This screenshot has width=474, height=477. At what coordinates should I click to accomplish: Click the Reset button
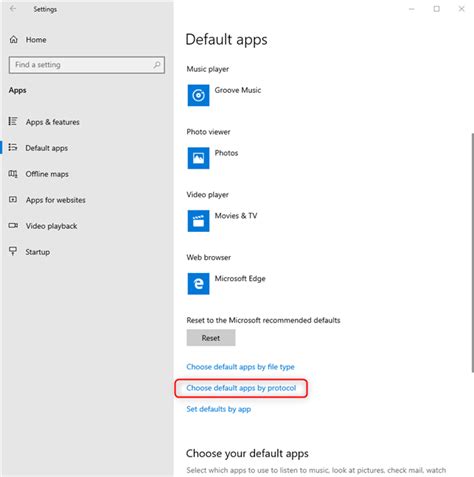[211, 338]
